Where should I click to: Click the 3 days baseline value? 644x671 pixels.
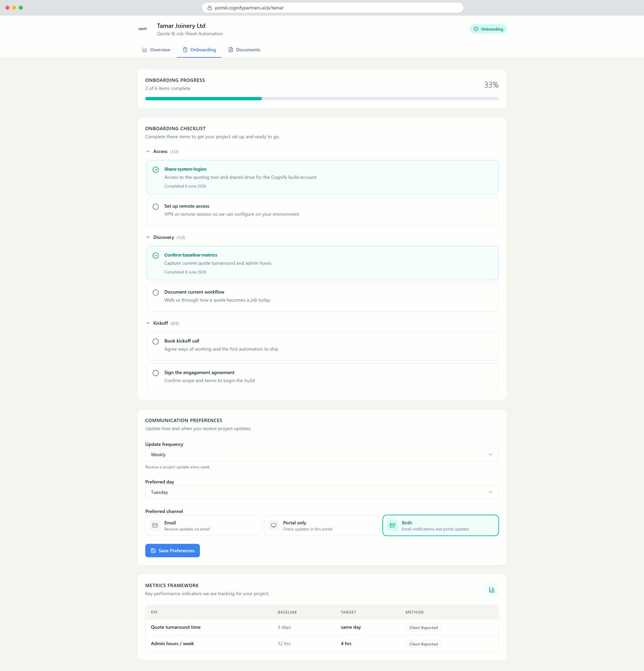tap(284, 627)
